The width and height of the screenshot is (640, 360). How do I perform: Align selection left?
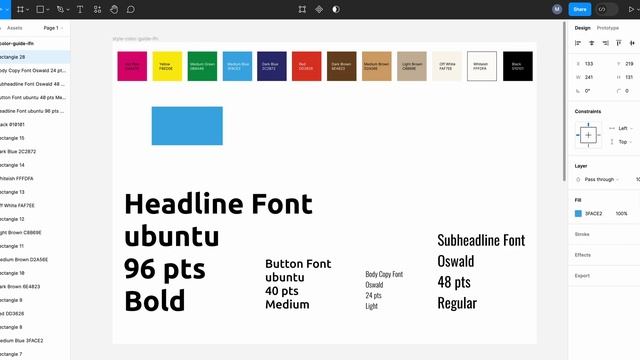point(578,43)
